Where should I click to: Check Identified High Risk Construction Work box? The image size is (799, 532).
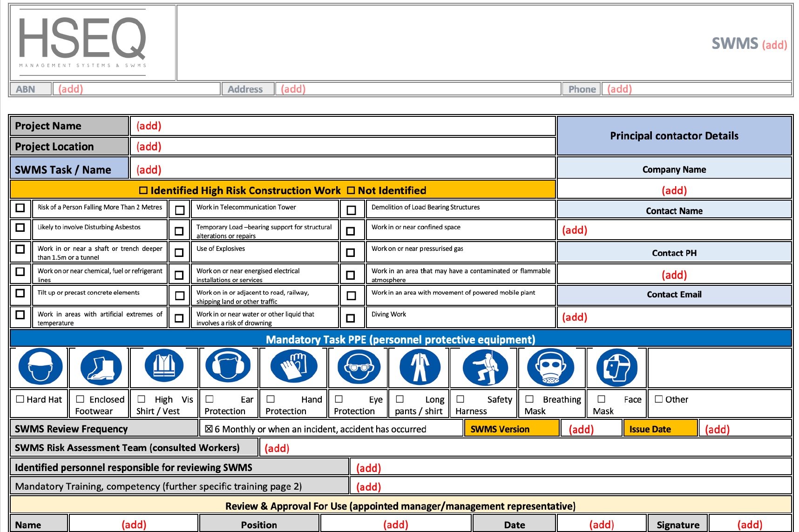pyautogui.click(x=143, y=190)
